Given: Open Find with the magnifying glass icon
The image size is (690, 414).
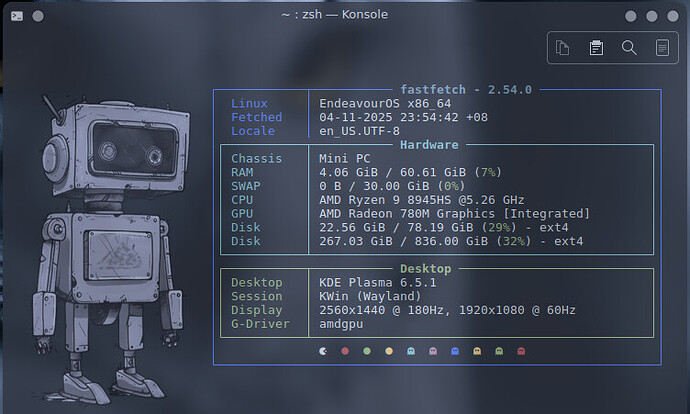Looking at the screenshot, I should (x=629, y=47).
